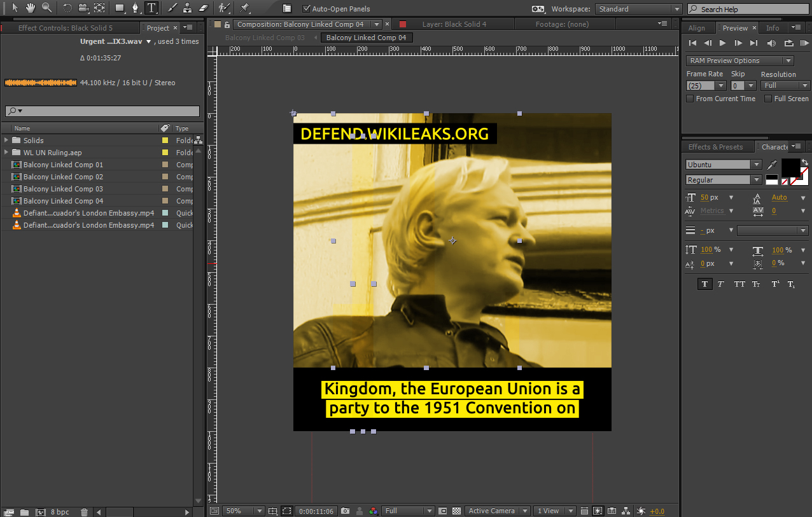Switch to the Effect Controls tab
This screenshot has width=812, height=517.
(65, 28)
